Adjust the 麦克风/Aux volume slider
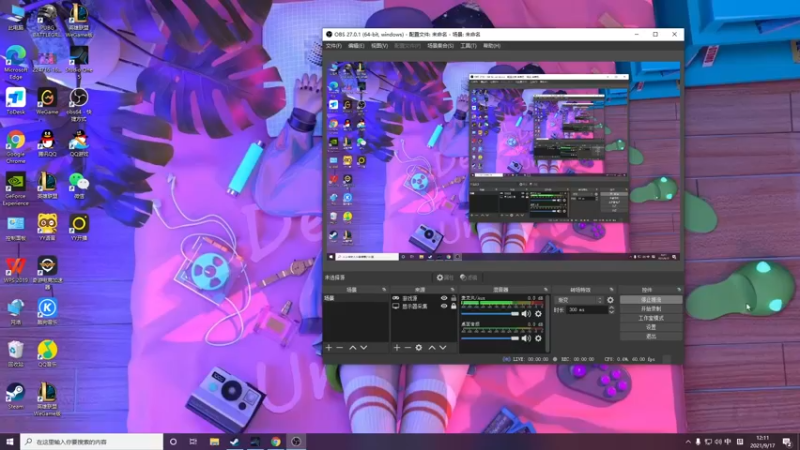The image size is (800, 450). 490,314
